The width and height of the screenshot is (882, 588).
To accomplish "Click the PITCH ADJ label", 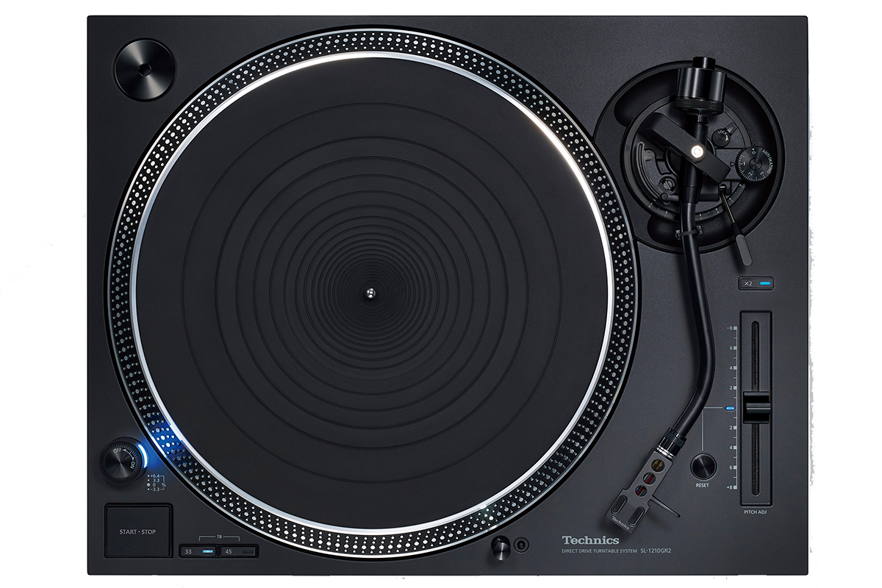I will pyautogui.click(x=756, y=512).
